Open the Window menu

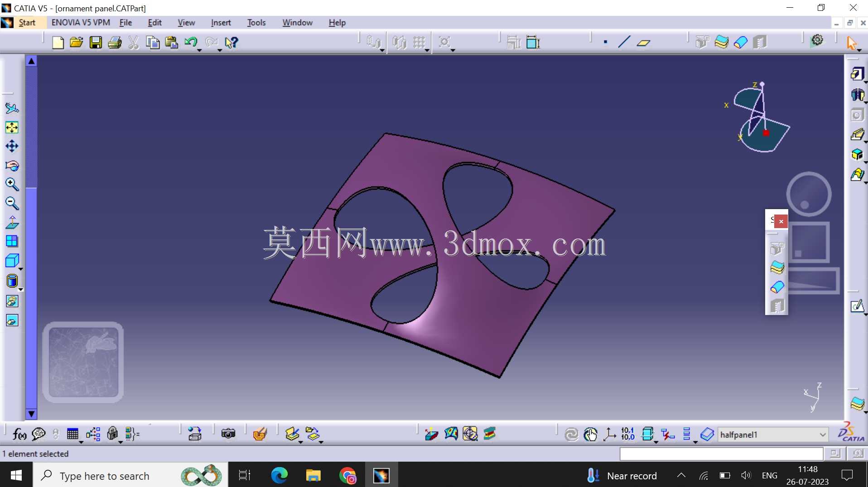pyautogui.click(x=297, y=23)
